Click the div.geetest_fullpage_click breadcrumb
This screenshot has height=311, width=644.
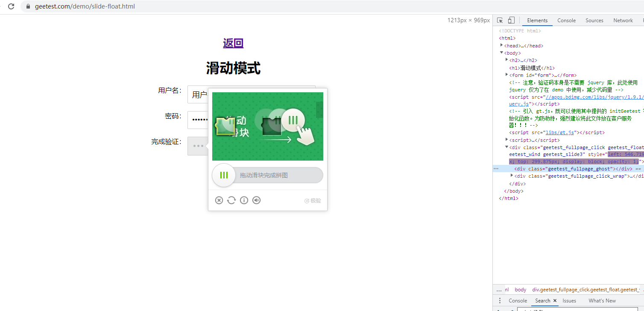586,290
